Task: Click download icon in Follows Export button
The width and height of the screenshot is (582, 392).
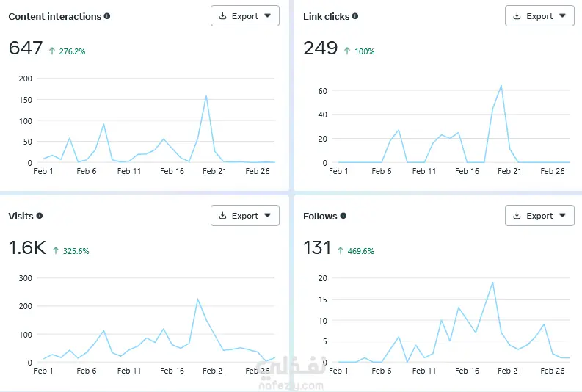Action: pyautogui.click(x=517, y=216)
